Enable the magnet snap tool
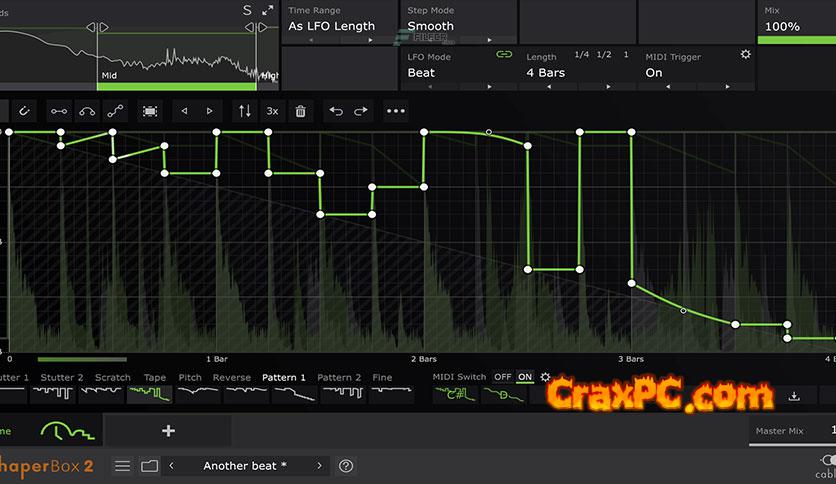836x484 pixels. [23, 111]
